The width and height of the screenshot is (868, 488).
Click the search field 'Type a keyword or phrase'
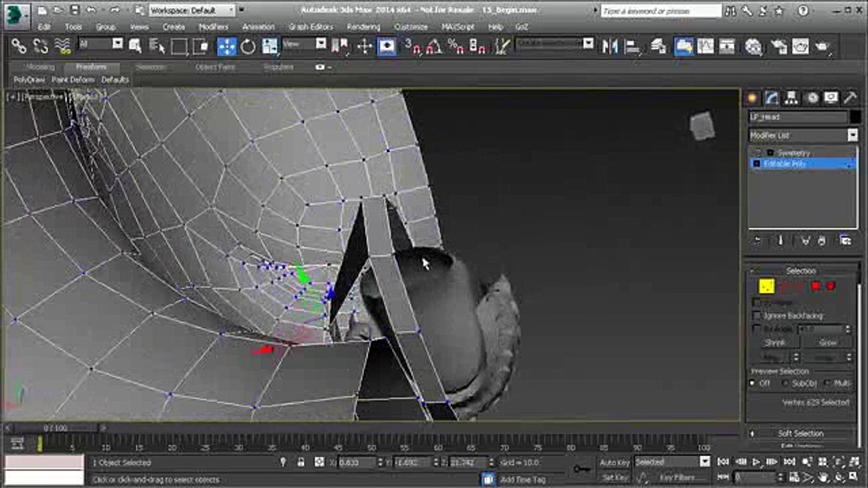pos(660,11)
